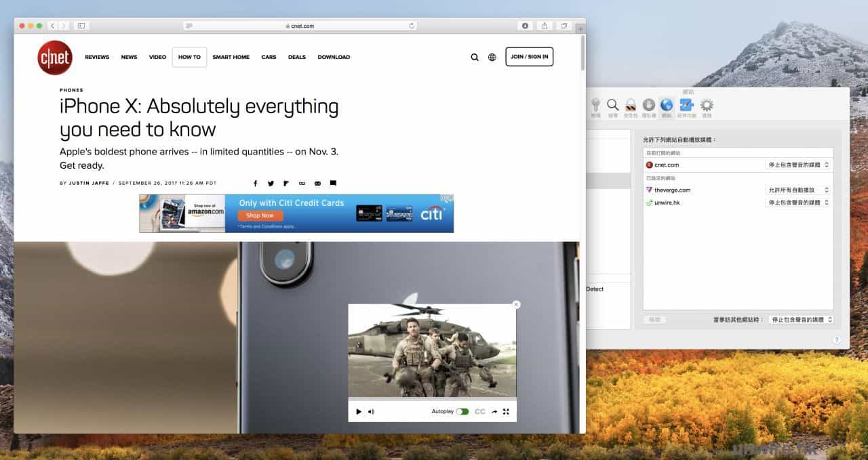868x460 pixels.
Task: Toggle the Autoplay switch on video player
Action: (x=462, y=411)
